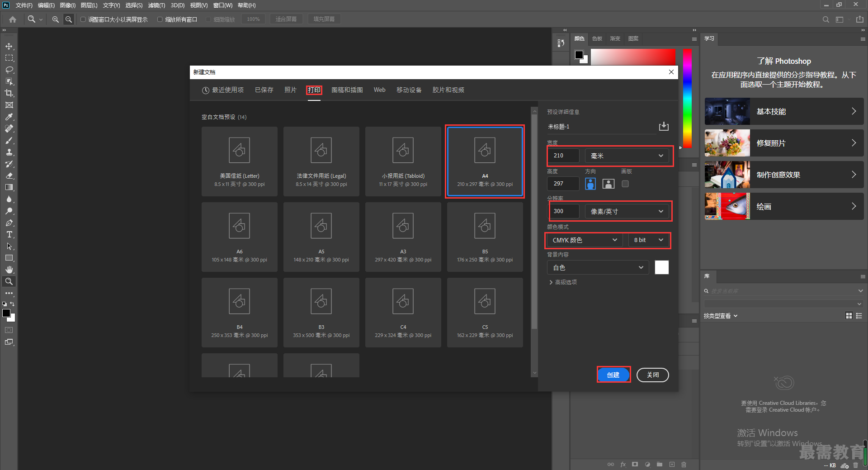Screen dimensions: 868x470
Task: Select the Eraser tool
Action: pyautogui.click(x=9, y=176)
